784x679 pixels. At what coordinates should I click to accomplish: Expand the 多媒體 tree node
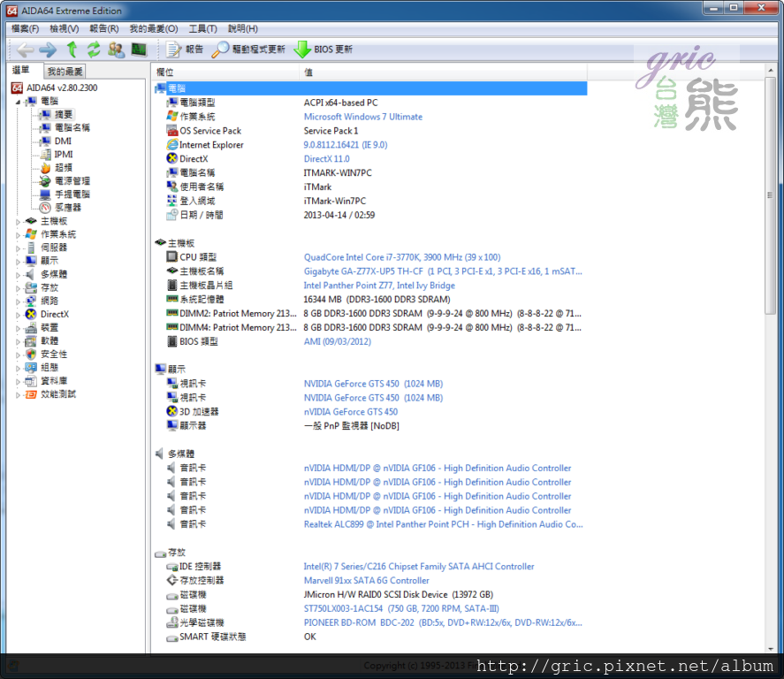pos(19,274)
